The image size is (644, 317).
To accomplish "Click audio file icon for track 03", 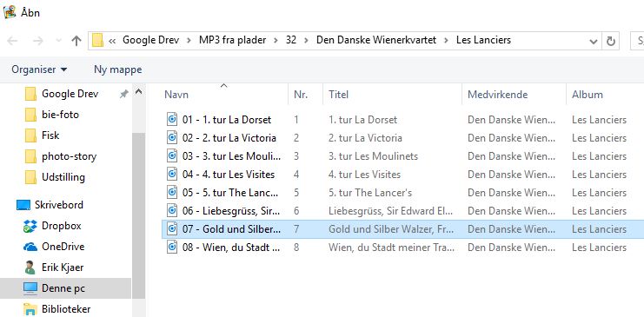I will pos(172,156).
